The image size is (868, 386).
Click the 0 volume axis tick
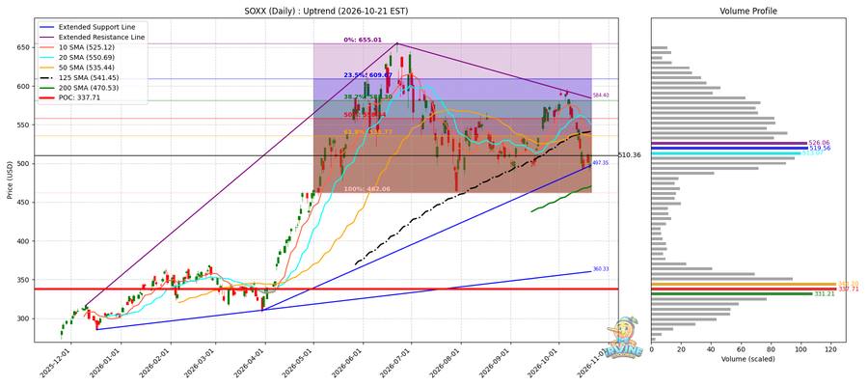[652, 350]
